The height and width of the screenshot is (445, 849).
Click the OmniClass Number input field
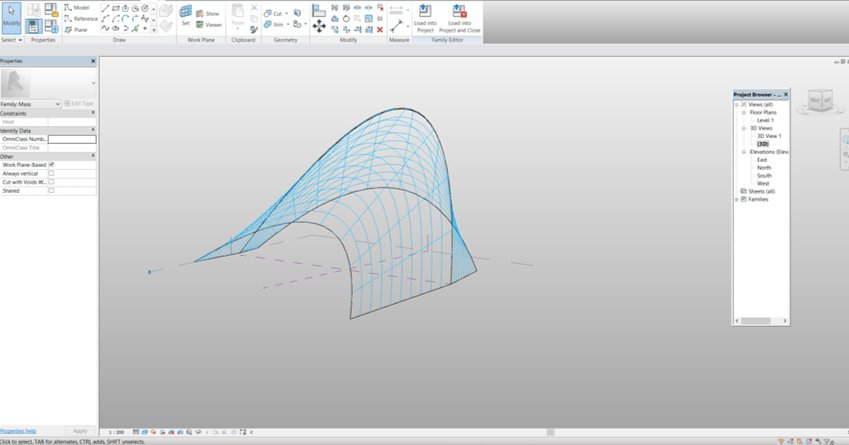[72, 139]
